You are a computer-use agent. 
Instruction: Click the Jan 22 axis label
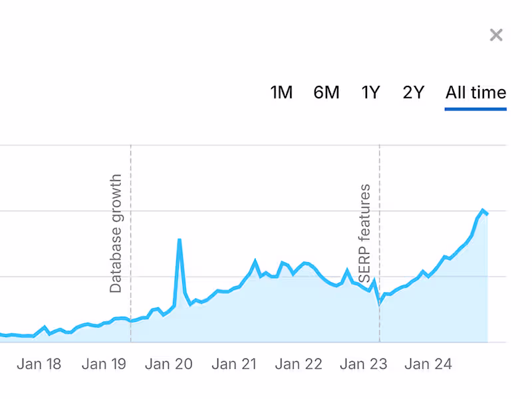[x=299, y=364]
